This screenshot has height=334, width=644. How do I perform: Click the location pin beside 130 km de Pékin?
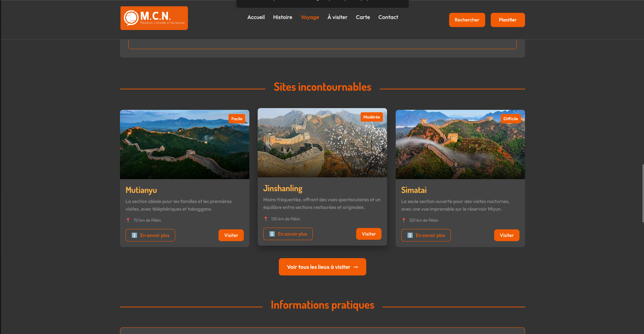click(x=266, y=219)
